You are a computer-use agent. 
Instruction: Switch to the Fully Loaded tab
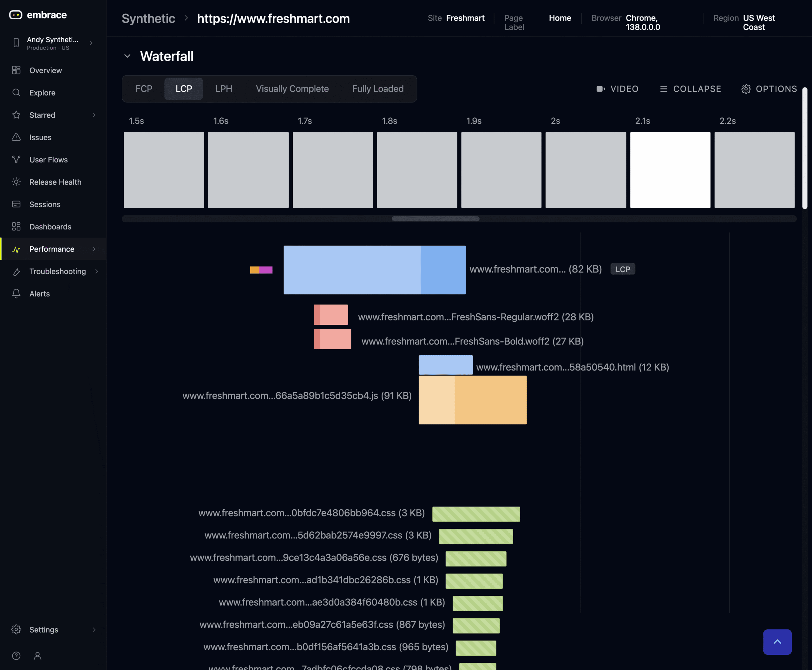378,89
